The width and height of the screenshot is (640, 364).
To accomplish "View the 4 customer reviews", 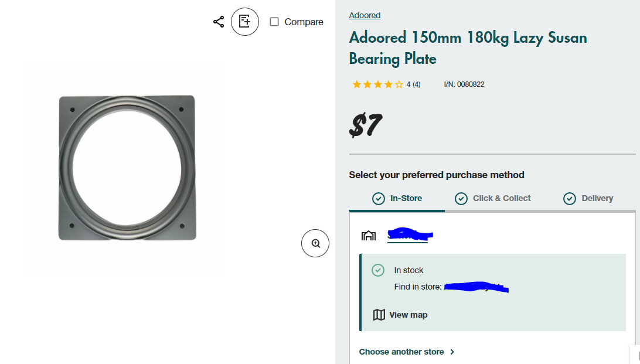I will point(413,84).
